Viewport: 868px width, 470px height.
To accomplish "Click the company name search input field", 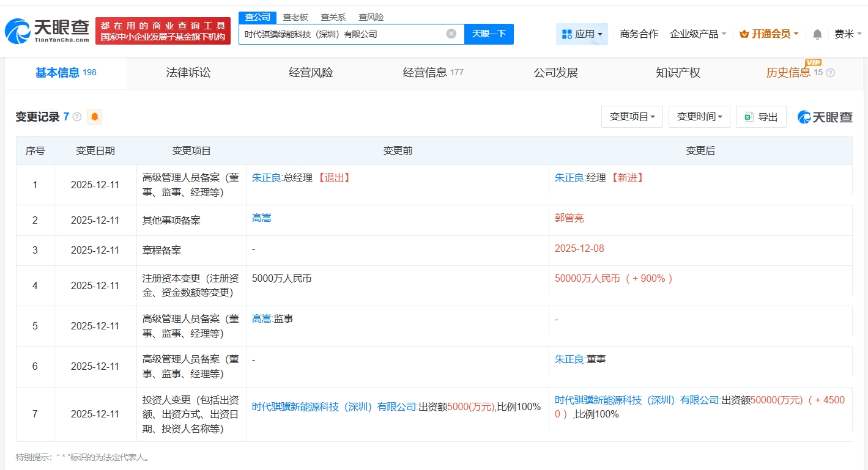I will 343,34.
